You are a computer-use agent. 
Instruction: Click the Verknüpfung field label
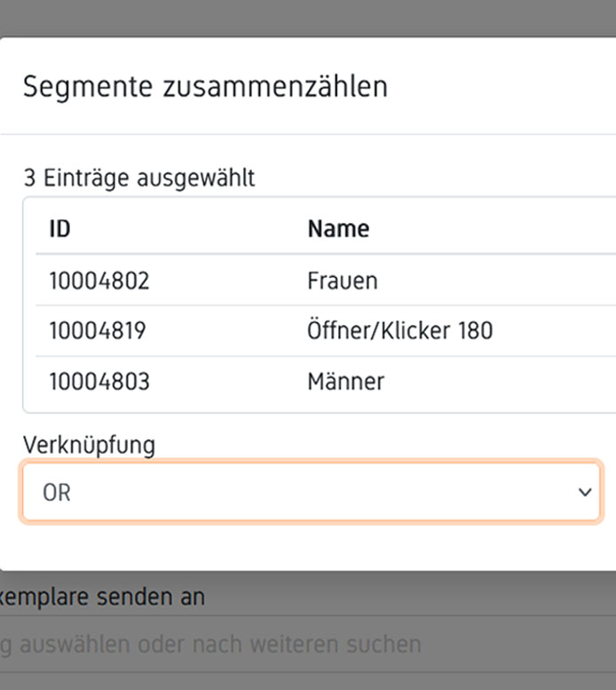(89, 444)
